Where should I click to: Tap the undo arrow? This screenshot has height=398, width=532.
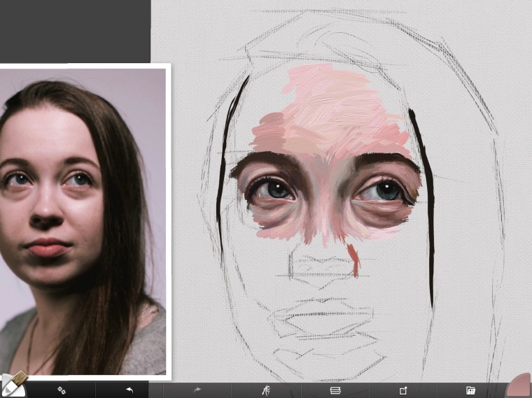pos(129,390)
